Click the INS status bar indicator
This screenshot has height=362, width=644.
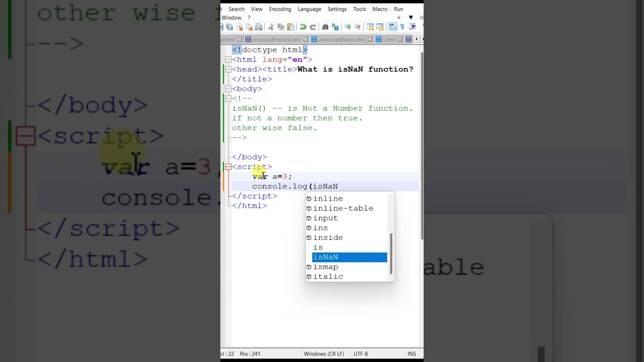pos(412,354)
